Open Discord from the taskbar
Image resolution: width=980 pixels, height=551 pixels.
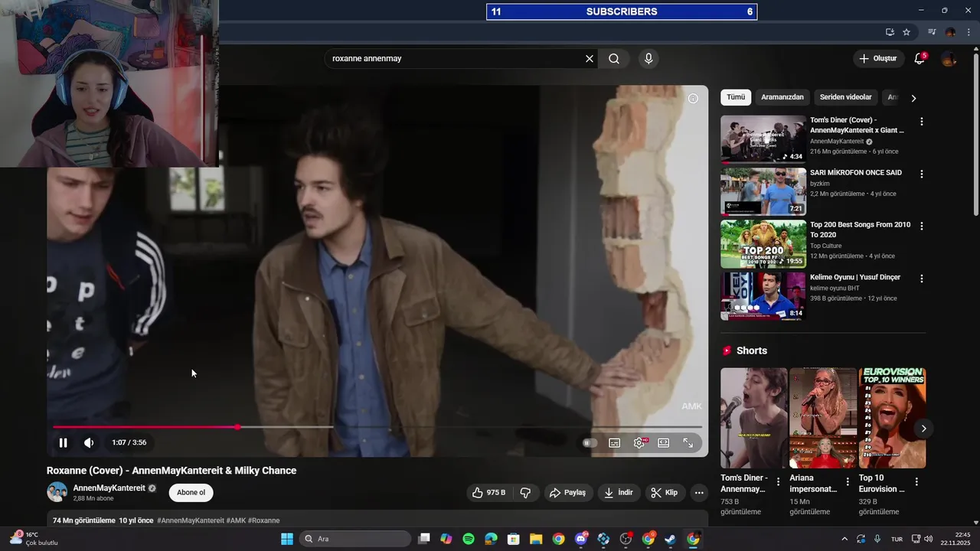[581, 539]
